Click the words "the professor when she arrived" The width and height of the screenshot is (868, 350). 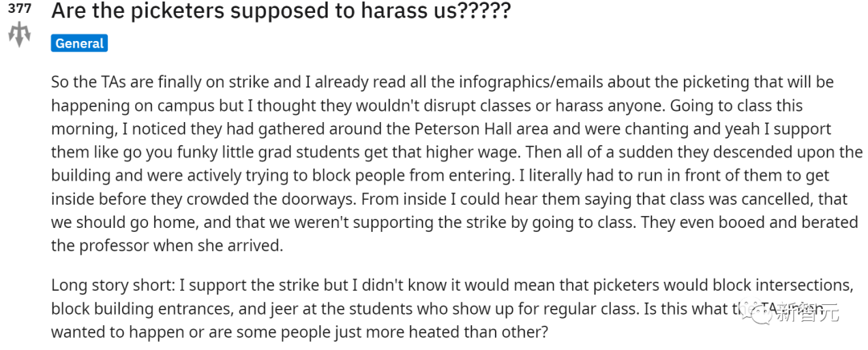[168, 246]
